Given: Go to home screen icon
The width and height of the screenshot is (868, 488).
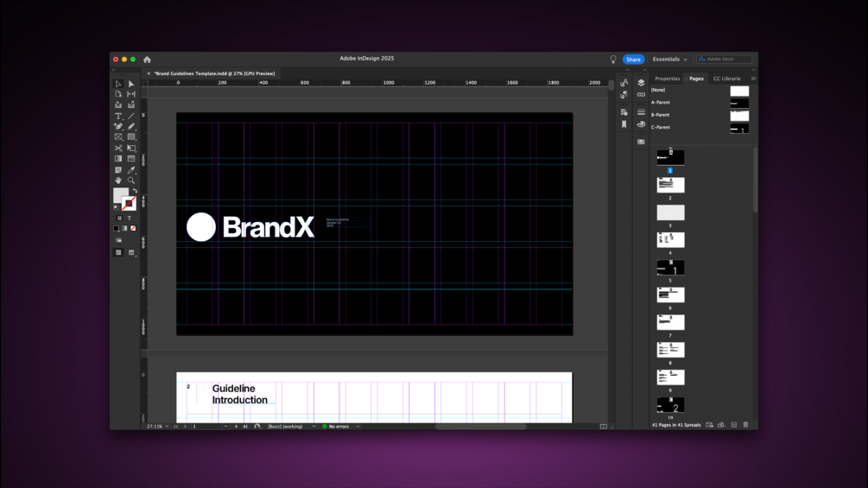Looking at the screenshot, I should (x=147, y=60).
